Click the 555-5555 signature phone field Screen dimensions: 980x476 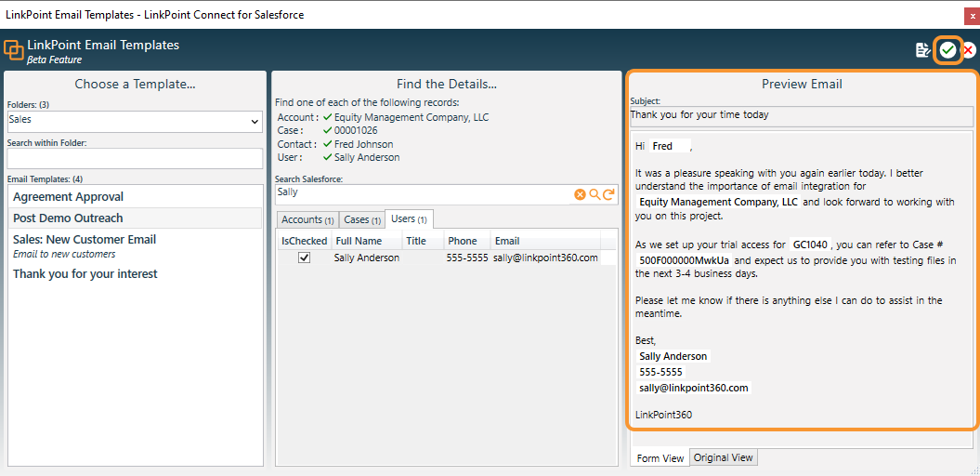point(660,372)
